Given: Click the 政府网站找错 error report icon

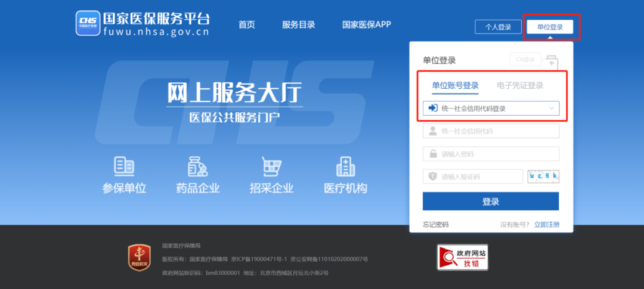Looking at the screenshot, I should pos(462,257).
